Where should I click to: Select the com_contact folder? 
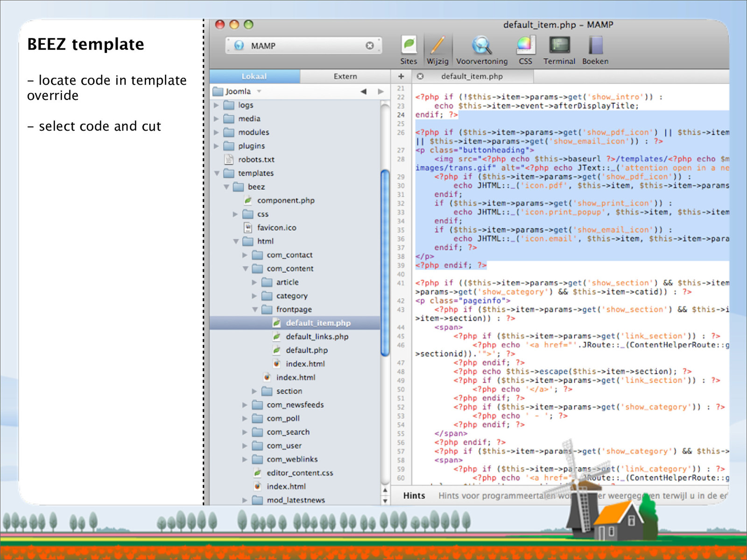tap(289, 255)
